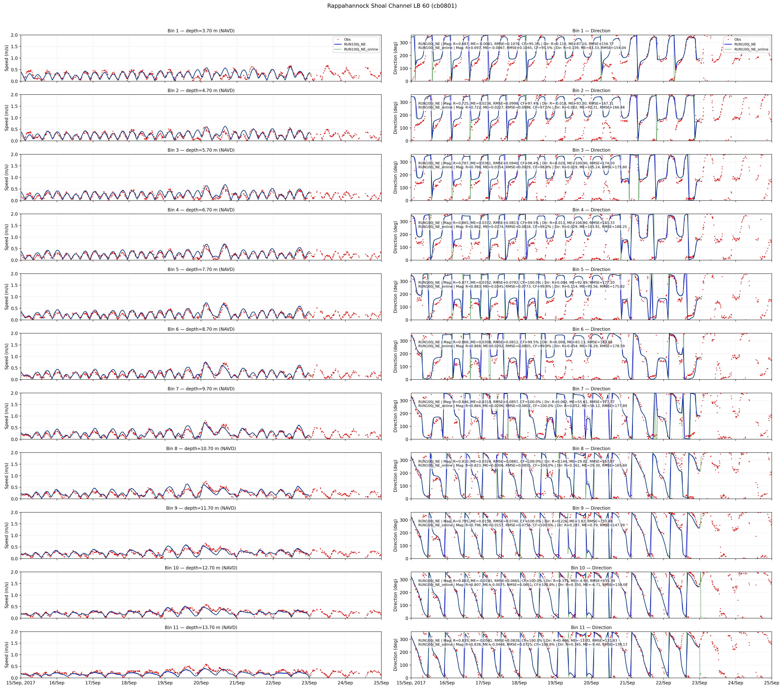The height and width of the screenshot is (690, 784).
Task: Click the title "Bin 2 — depth=4.70 m (NAVD)"
Action: pos(201,90)
